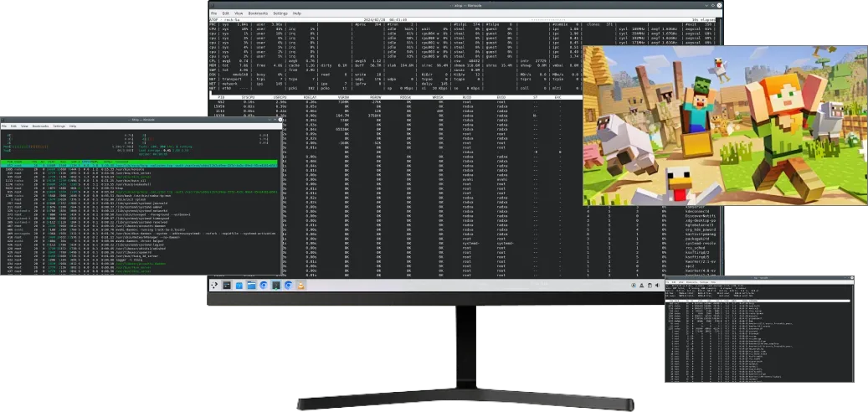Click the DSK row label in atop
The width and height of the screenshot is (868, 412).
[x=213, y=75]
